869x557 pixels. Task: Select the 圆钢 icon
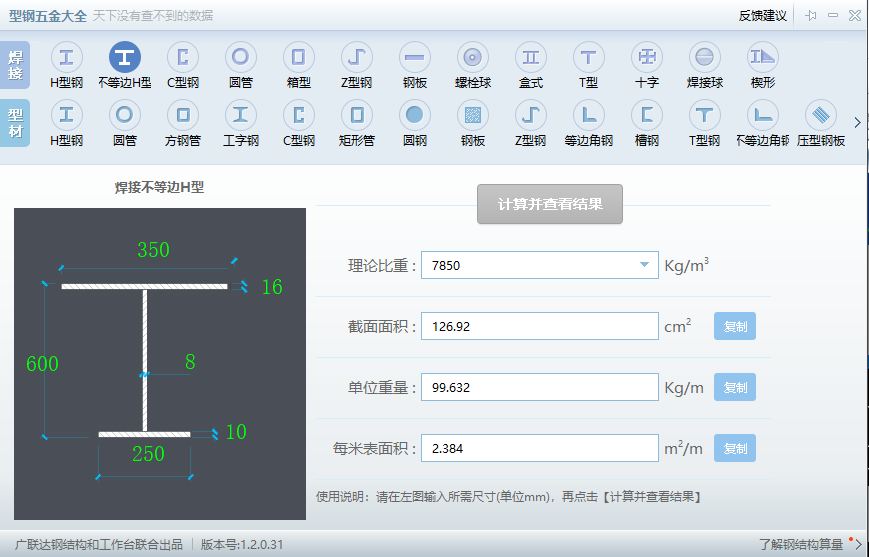pyautogui.click(x=415, y=115)
